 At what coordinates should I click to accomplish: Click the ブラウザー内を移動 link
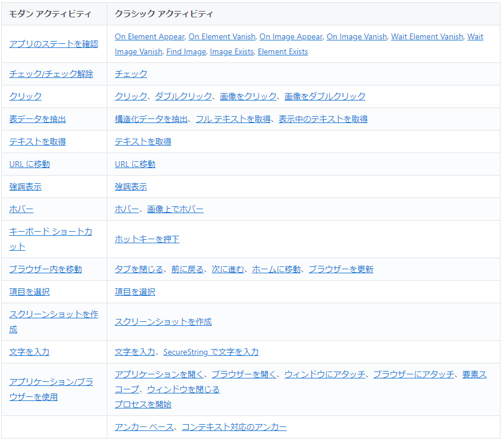pyautogui.click(x=46, y=269)
